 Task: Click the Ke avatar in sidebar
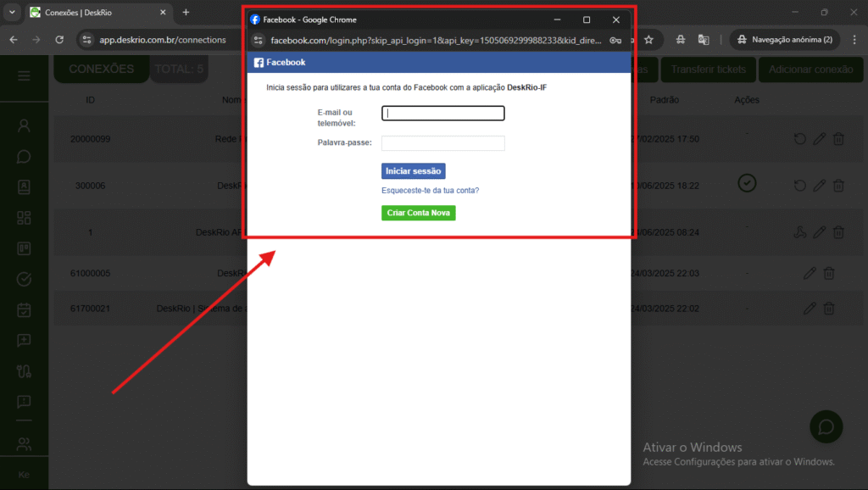[24, 475]
